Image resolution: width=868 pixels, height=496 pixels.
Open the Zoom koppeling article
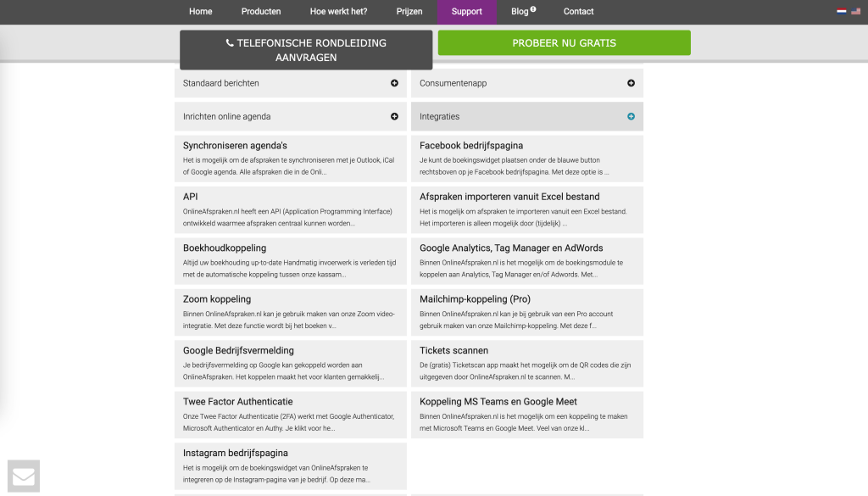(x=216, y=299)
